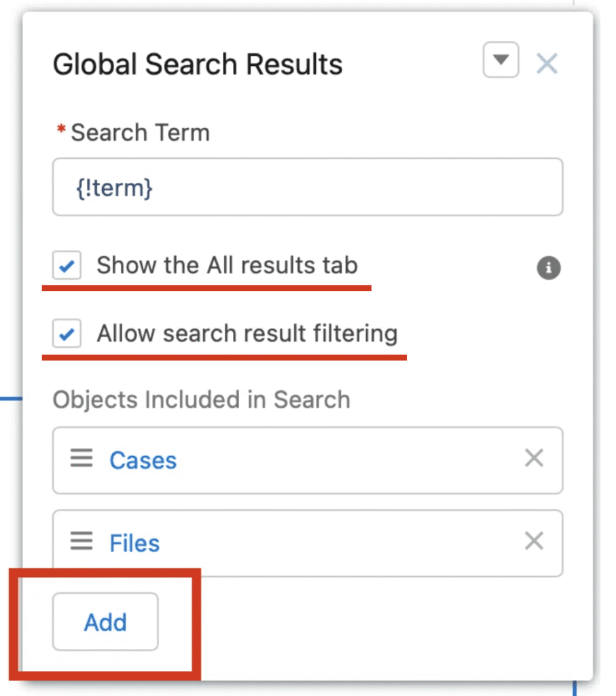Dismiss the Global Search Results panel
This screenshot has height=696, width=616.
[547, 63]
